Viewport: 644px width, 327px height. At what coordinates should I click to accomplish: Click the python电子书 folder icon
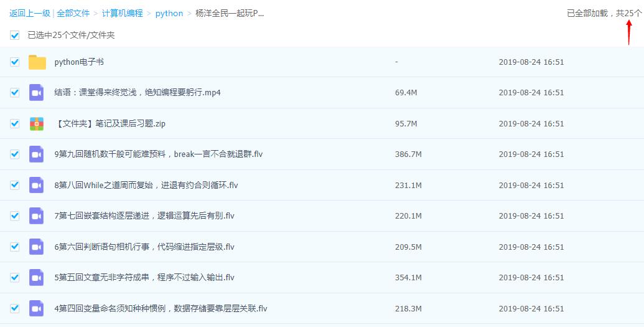pyautogui.click(x=37, y=62)
